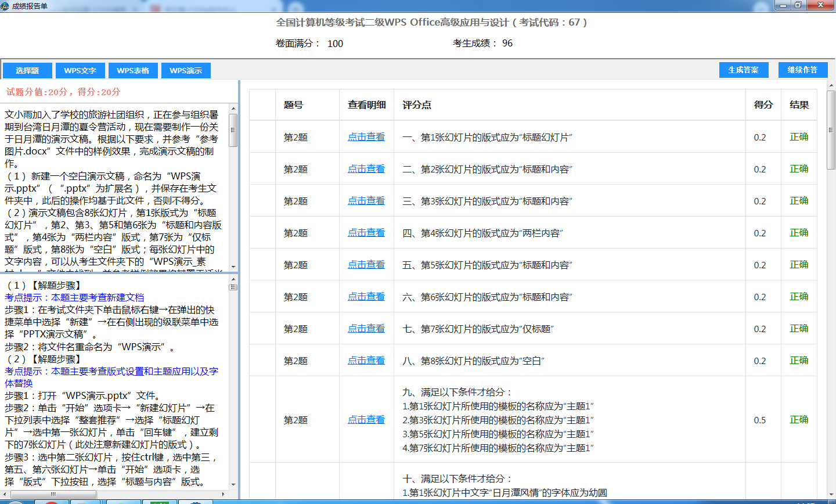Click the 结果 column header
The height and width of the screenshot is (504, 836).
799,105
